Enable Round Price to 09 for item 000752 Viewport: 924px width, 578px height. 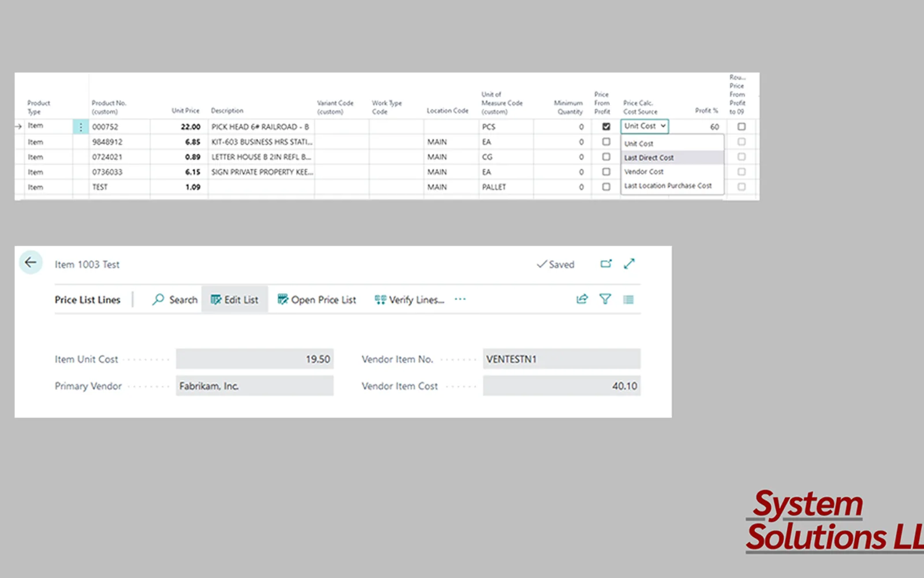(x=742, y=126)
